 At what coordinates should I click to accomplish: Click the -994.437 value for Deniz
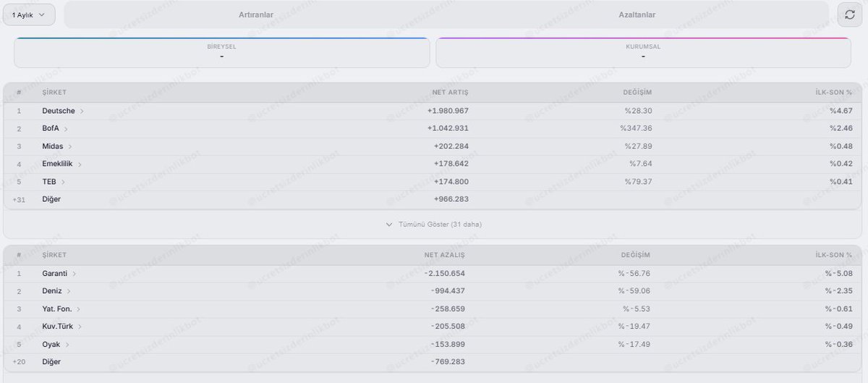(x=448, y=291)
